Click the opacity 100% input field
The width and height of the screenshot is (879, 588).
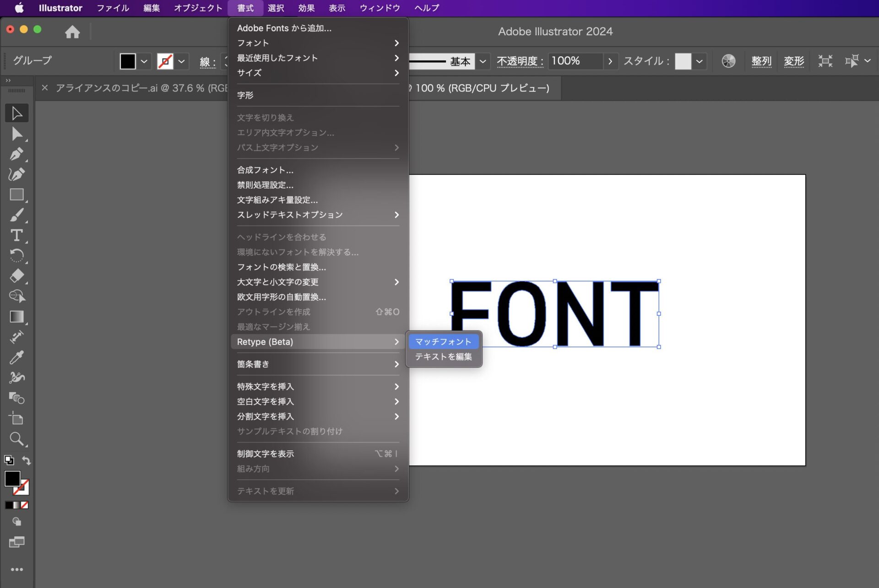(575, 61)
